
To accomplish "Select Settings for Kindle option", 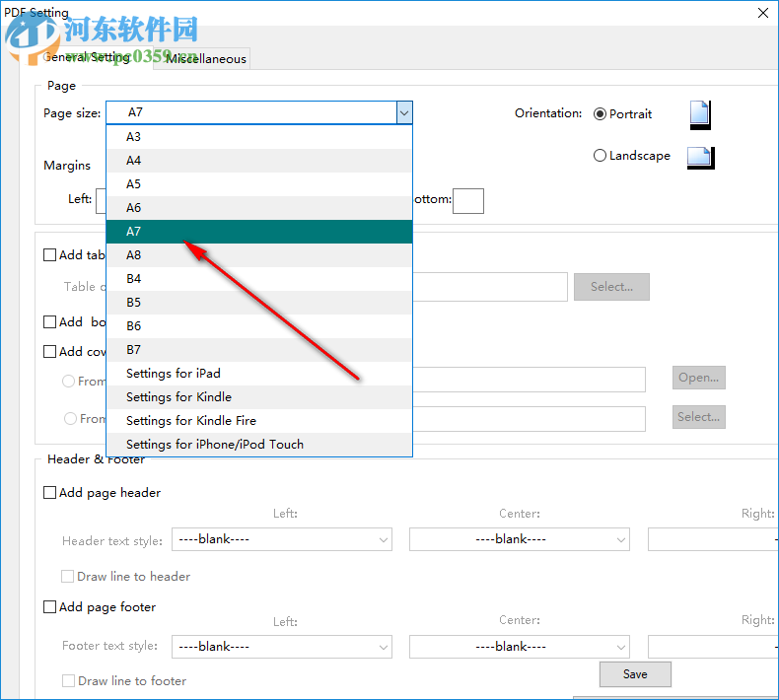I will click(x=259, y=397).
